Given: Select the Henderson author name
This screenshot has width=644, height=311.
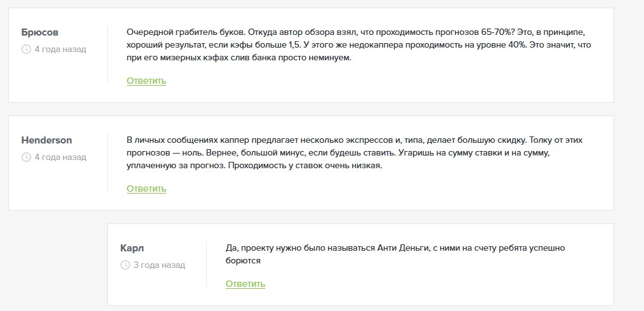Looking at the screenshot, I should tap(46, 140).
